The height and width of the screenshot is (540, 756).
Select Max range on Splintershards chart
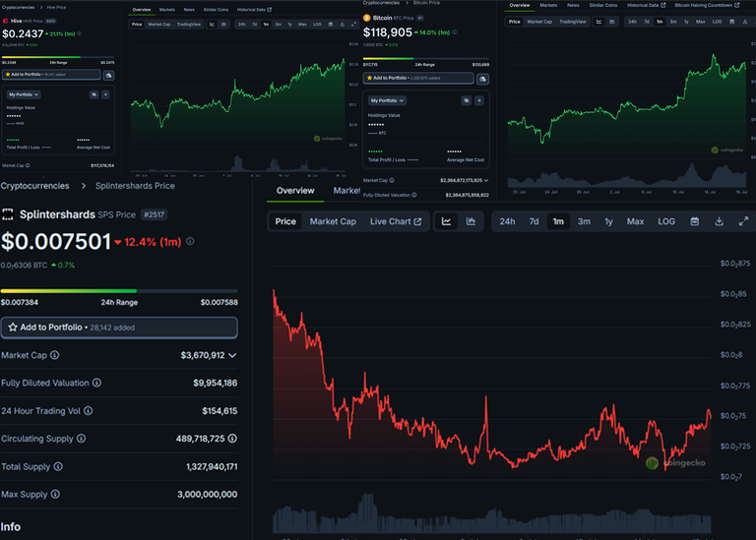coord(635,221)
